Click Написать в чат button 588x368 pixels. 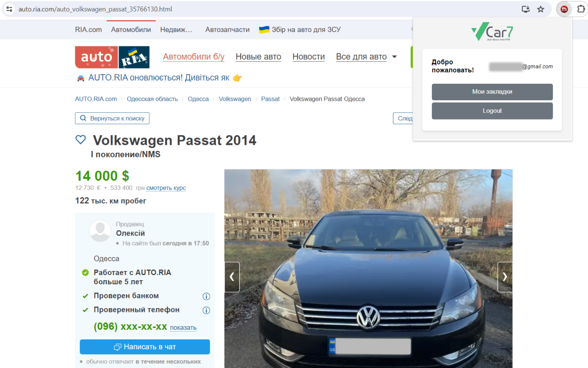(x=145, y=347)
